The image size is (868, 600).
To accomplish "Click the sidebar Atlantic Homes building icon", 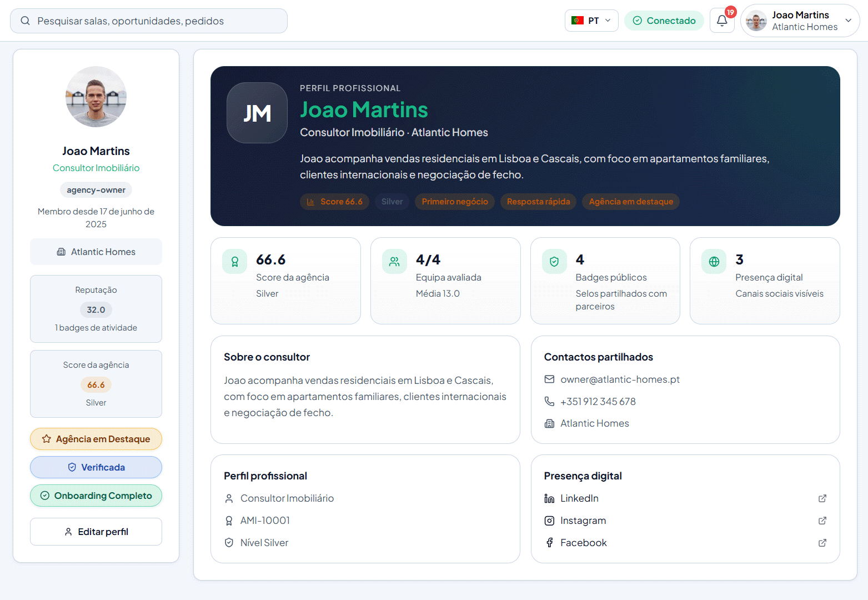I will pos(61,252).
